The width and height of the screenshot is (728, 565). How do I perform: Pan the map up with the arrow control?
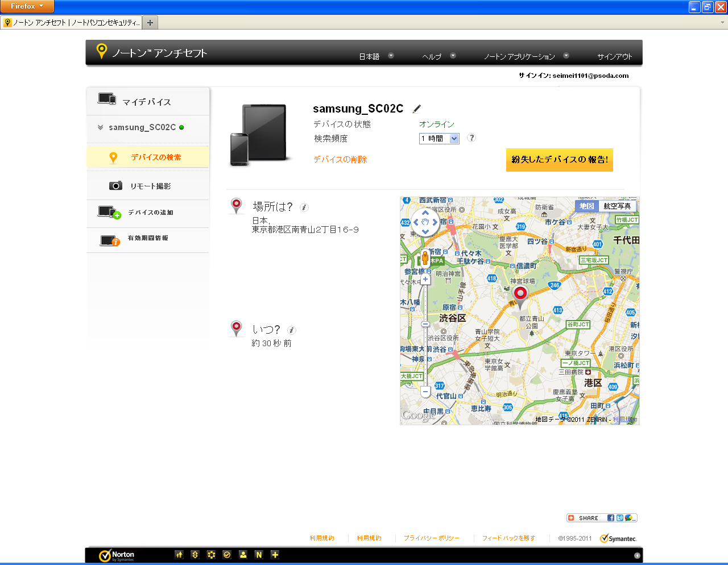pos(425,213)
